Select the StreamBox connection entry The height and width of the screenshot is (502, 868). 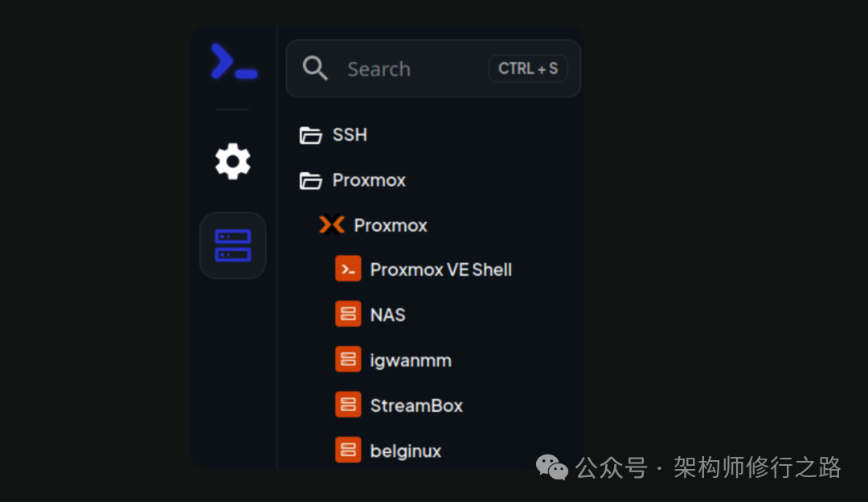416,405
